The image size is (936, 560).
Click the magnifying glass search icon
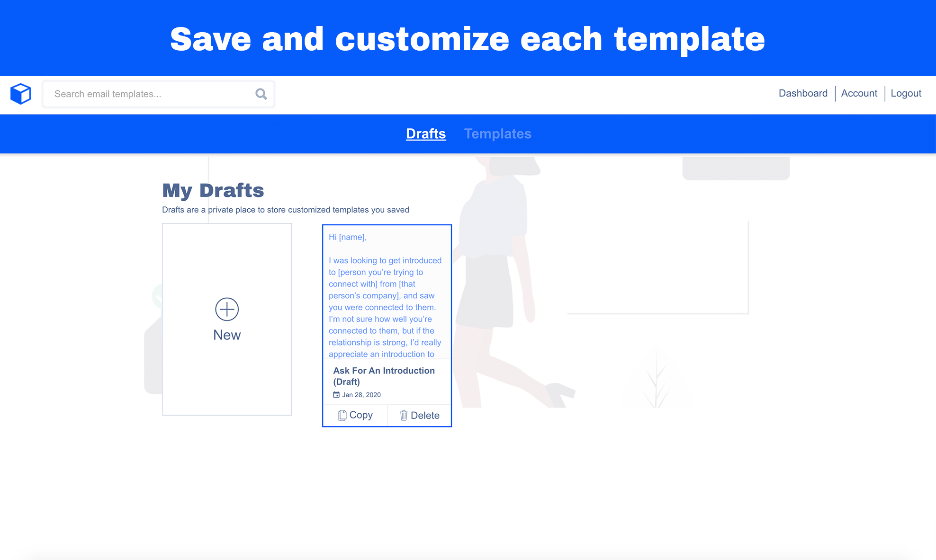click(x=261, y=94)
